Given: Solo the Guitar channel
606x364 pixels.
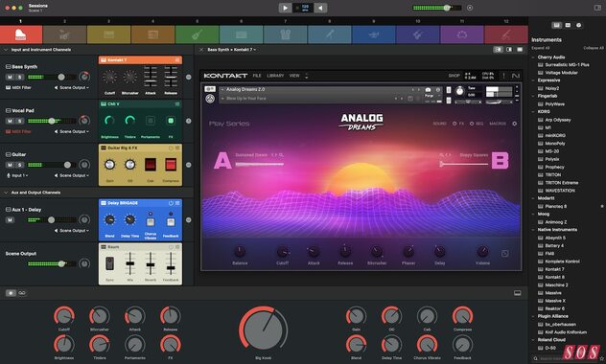Looking at the screenshot, I should point(20,165).
